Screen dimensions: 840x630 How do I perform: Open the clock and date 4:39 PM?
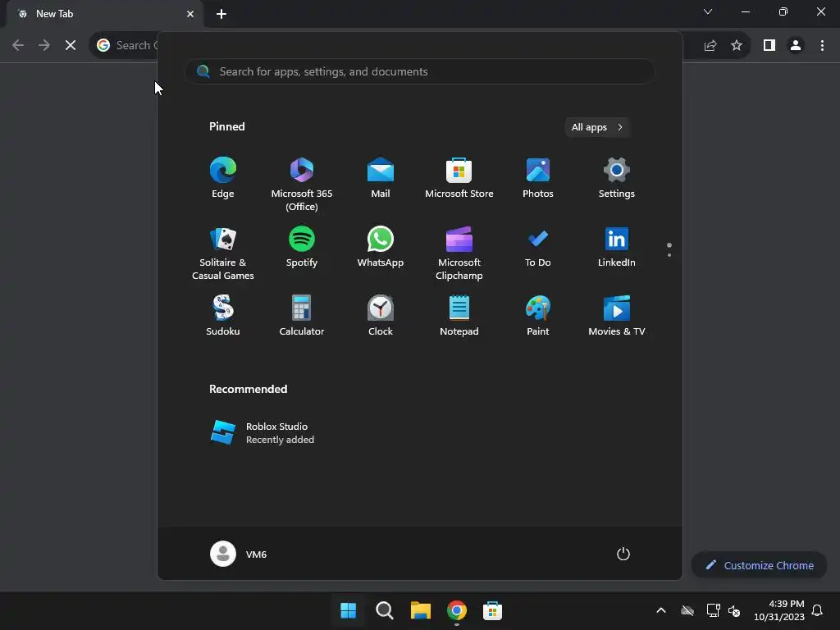point(779,610)
